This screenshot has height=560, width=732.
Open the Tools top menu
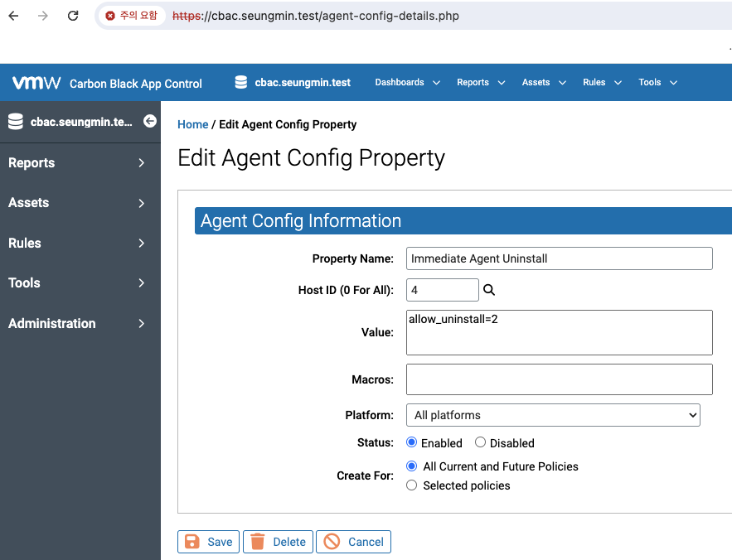click(x=657, y=83)
